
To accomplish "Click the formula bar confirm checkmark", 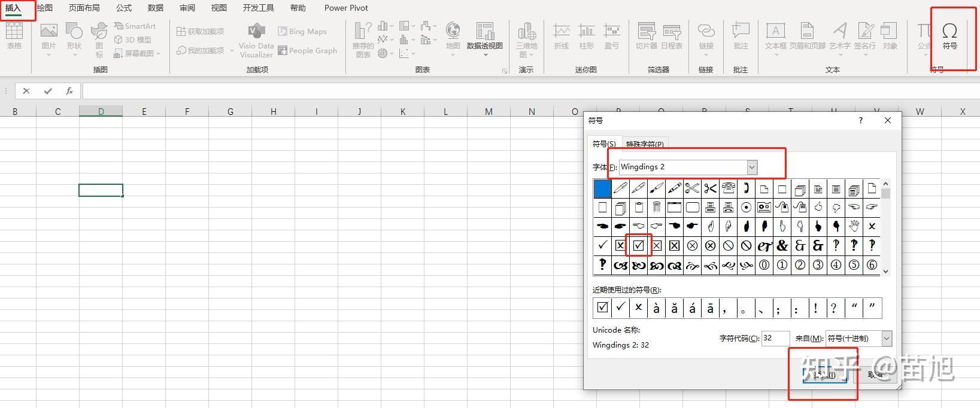I will click(x=48, y=91).
